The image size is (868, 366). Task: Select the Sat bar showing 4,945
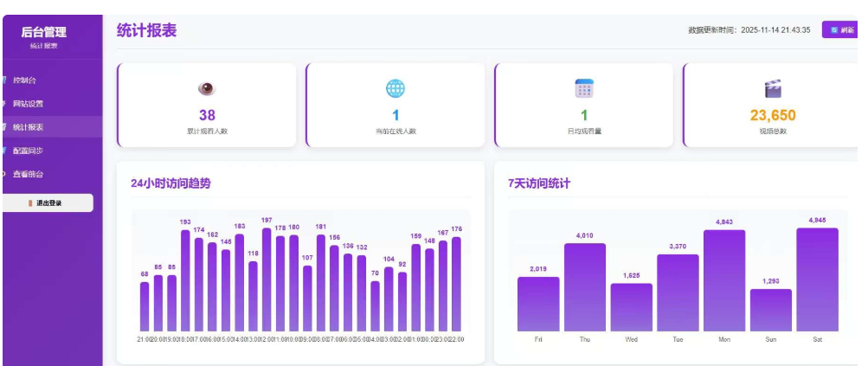817,279
